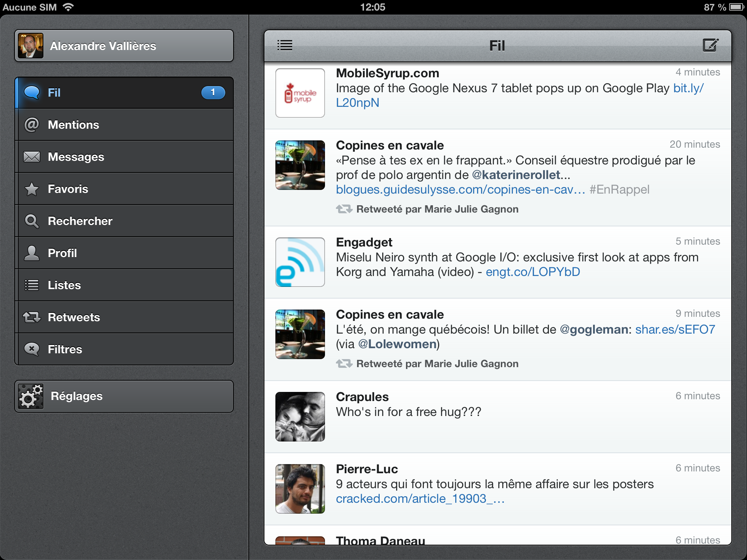Tap the list menu icon beside Fil title
This screenshot has width=747, height=560.
pos(285,46)
